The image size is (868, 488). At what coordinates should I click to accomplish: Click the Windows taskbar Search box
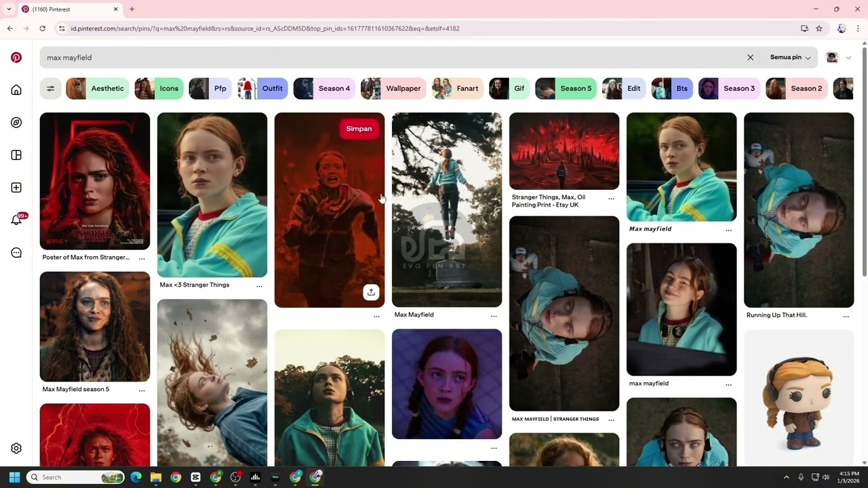[x=75, y=477]
